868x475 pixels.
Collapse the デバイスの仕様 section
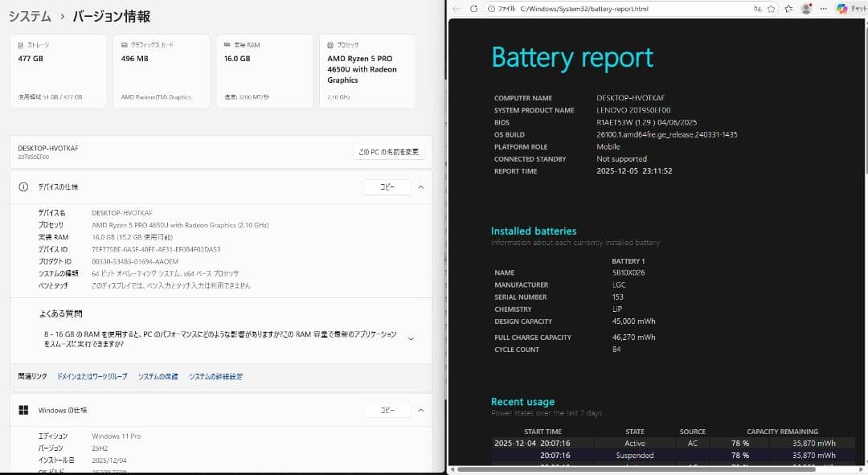pos(420,186)
